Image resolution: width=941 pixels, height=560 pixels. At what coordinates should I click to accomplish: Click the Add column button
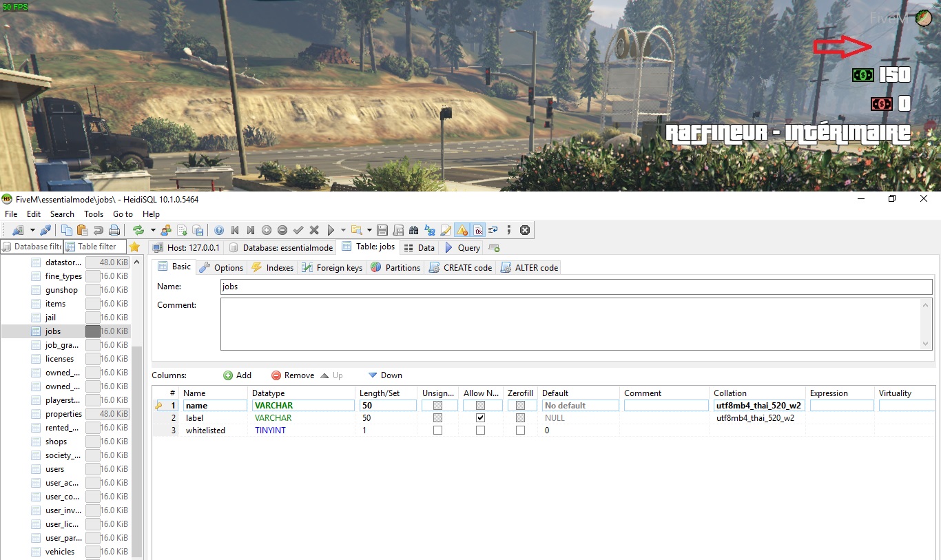click(238, 375)
